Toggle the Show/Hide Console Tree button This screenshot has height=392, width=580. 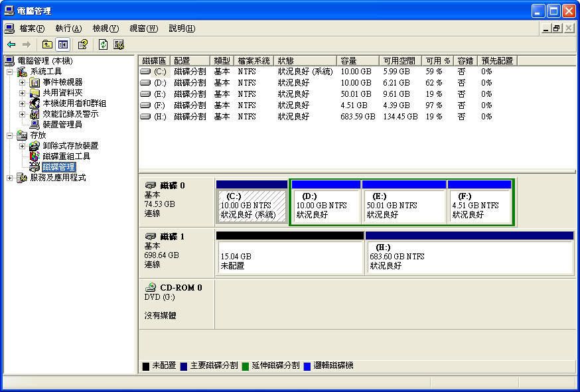(x=63, y=44)
